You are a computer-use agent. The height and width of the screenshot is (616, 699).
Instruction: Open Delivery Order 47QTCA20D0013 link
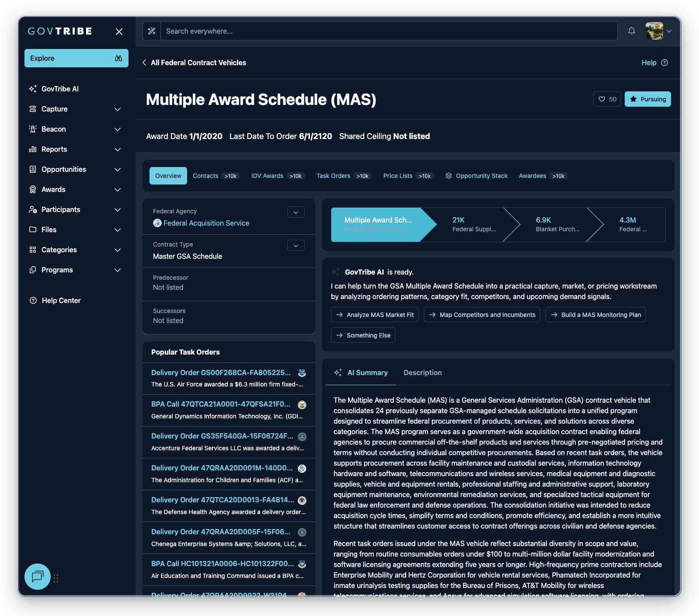click(223, 500)
